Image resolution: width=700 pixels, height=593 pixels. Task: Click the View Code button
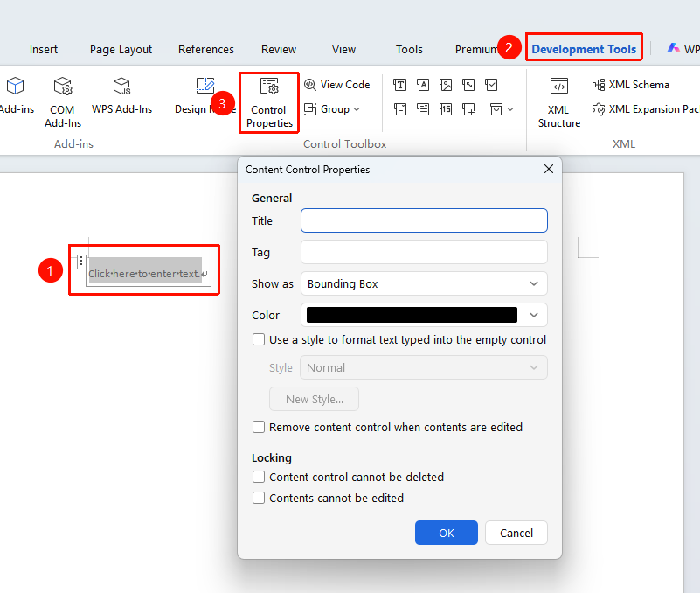[x=336, y=85]
